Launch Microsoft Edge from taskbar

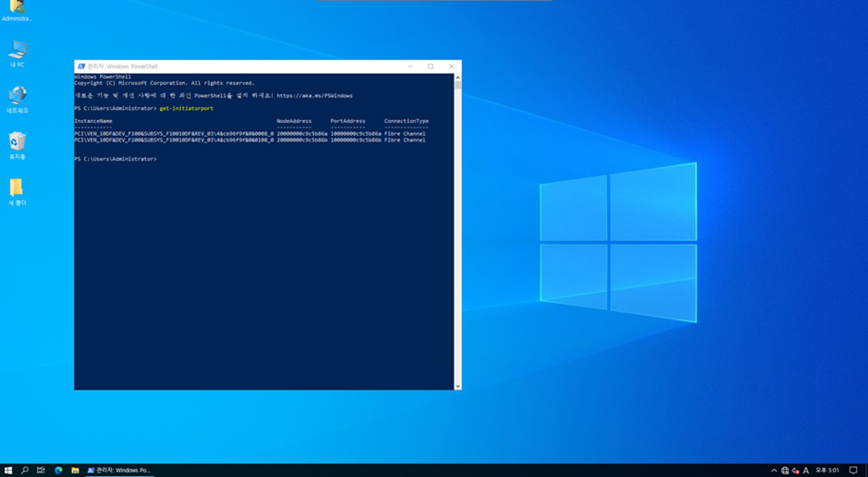click(x=58, y=470)
